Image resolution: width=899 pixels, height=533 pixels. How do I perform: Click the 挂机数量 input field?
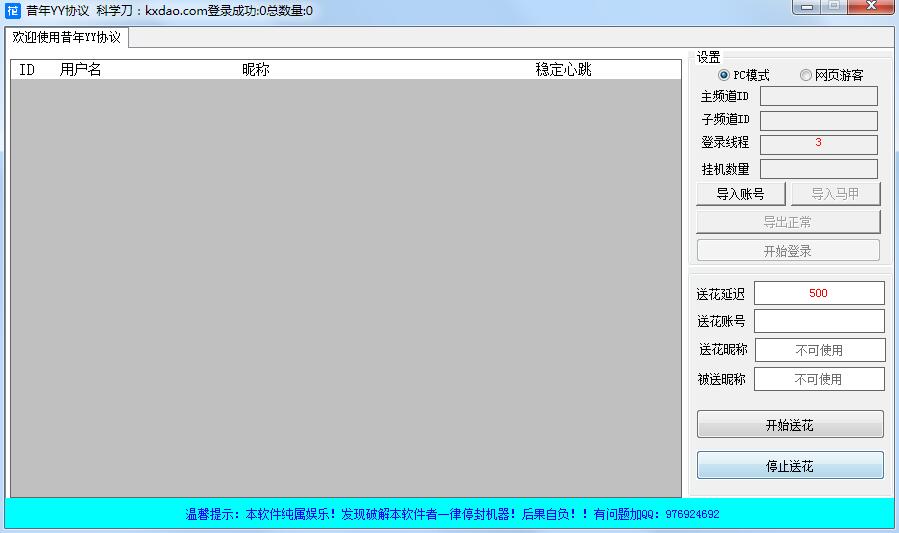tap(819, 169)
